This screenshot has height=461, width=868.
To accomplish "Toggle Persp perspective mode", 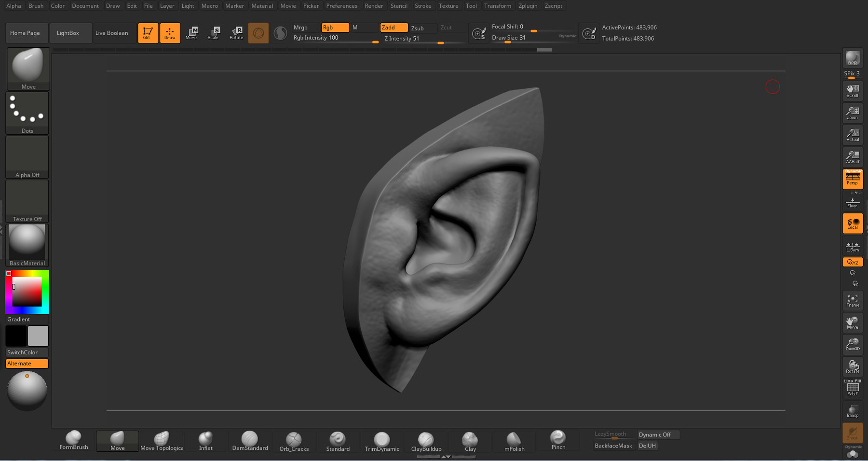I will pos(852,179).
